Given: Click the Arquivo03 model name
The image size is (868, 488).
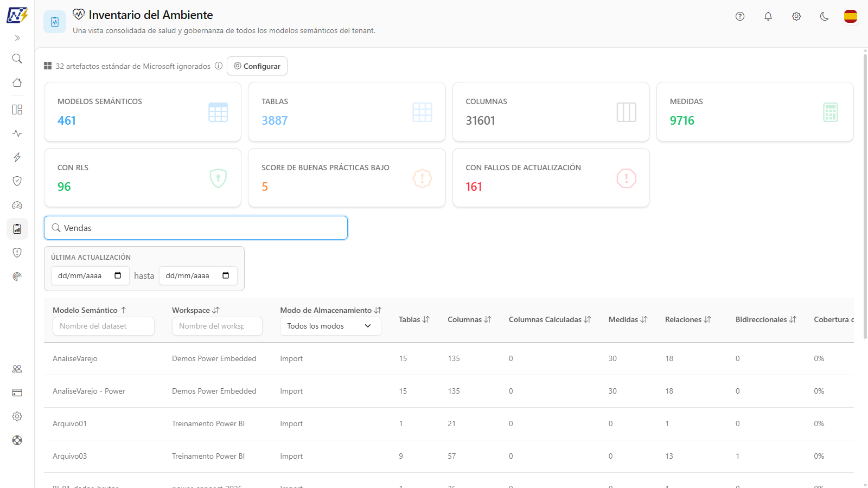Looking at the screenshot, I should click(69, 456).
